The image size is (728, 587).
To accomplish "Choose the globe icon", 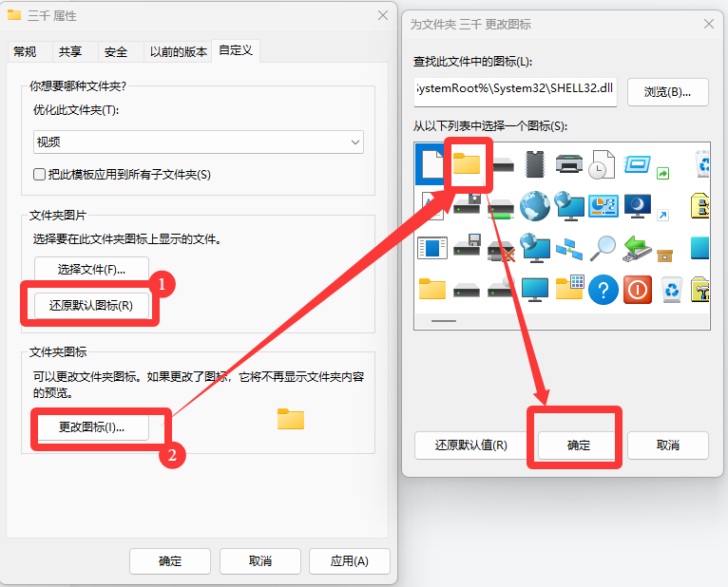I will pos(534,206).
